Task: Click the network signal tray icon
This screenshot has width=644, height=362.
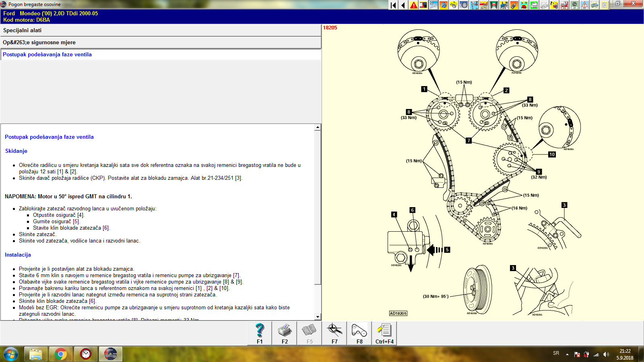Action: tap(597, 354)
